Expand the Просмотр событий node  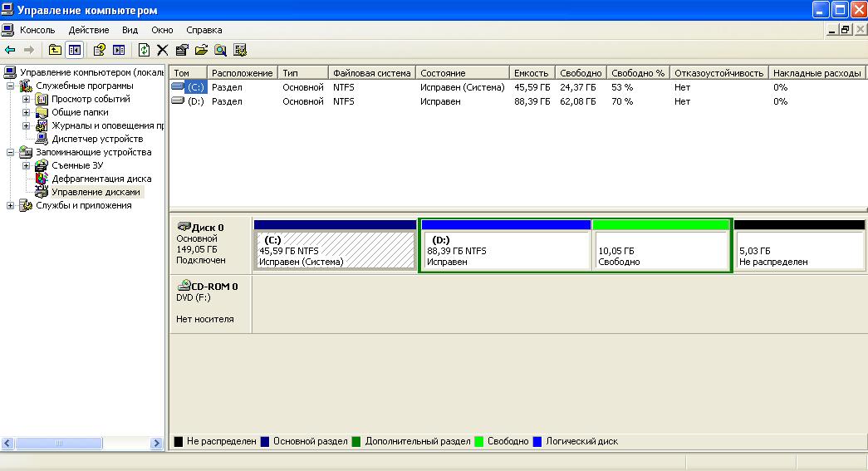[x=26, y=99]
